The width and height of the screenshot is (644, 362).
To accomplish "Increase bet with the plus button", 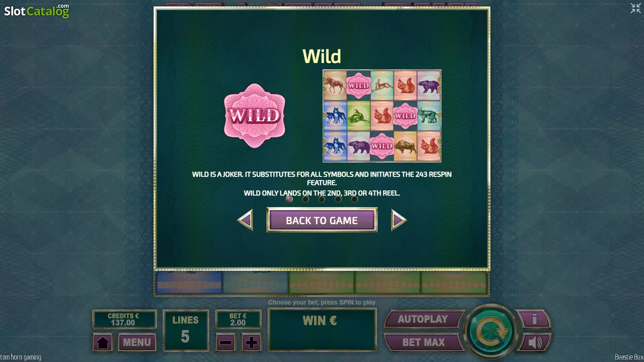I will pos(251,343).
